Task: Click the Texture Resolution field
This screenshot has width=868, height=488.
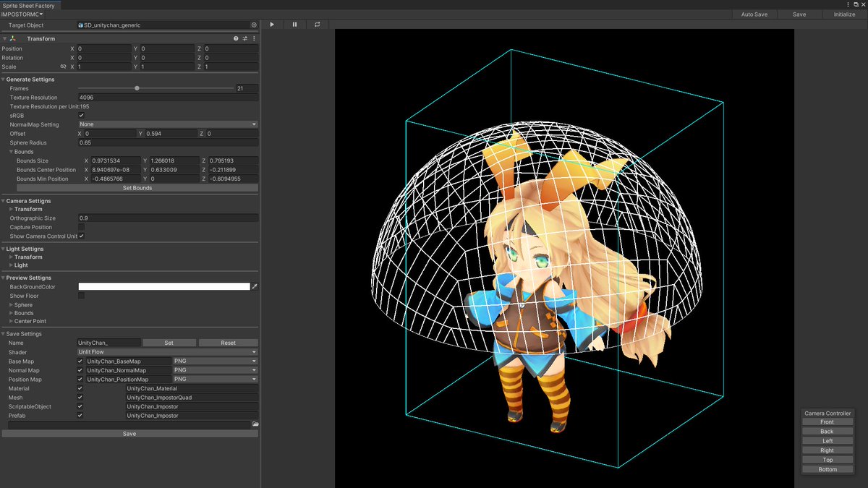Action: (168, 98)
